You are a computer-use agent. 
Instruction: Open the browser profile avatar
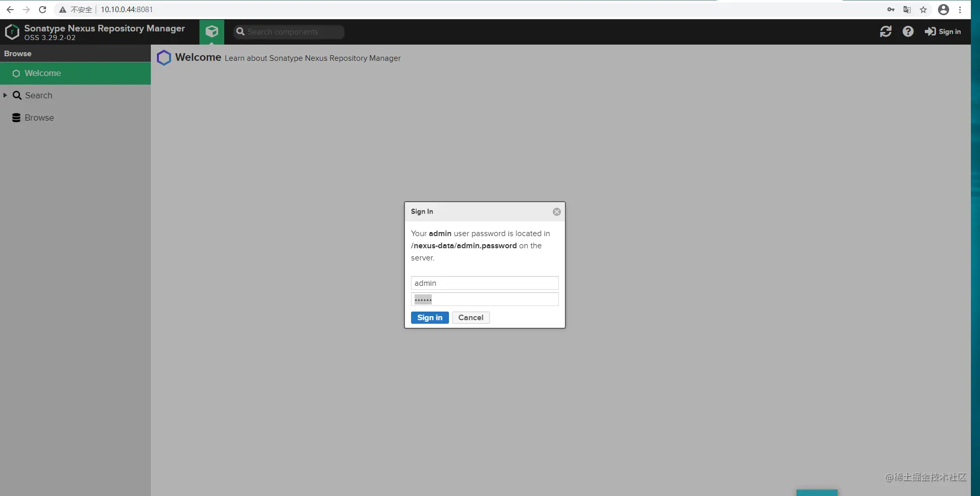click(x=944, y=10)
